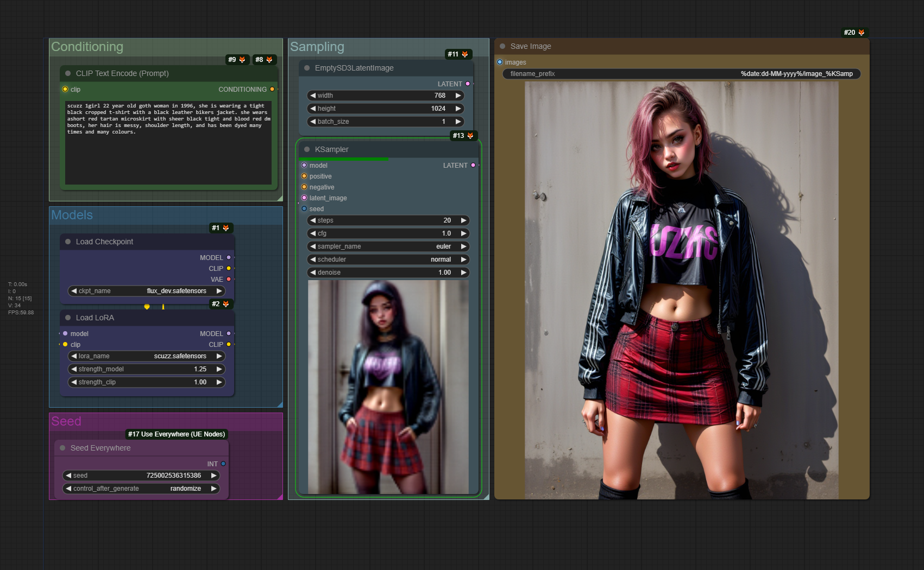The image size is (924, 570).
Task: Increase batch_size using its right arrow
Action: coord(458,122)
